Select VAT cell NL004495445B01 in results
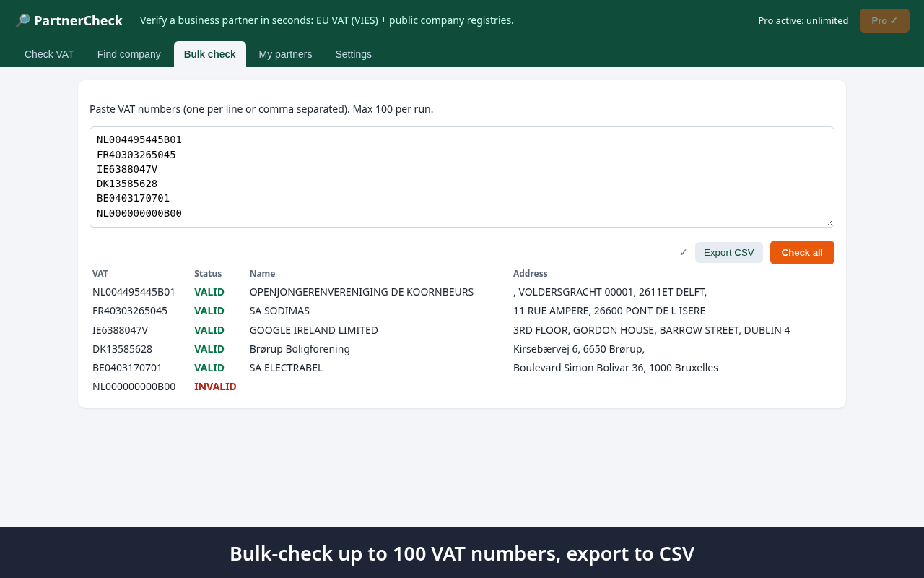The image size is (924, 578). click(x=134, y=292)
